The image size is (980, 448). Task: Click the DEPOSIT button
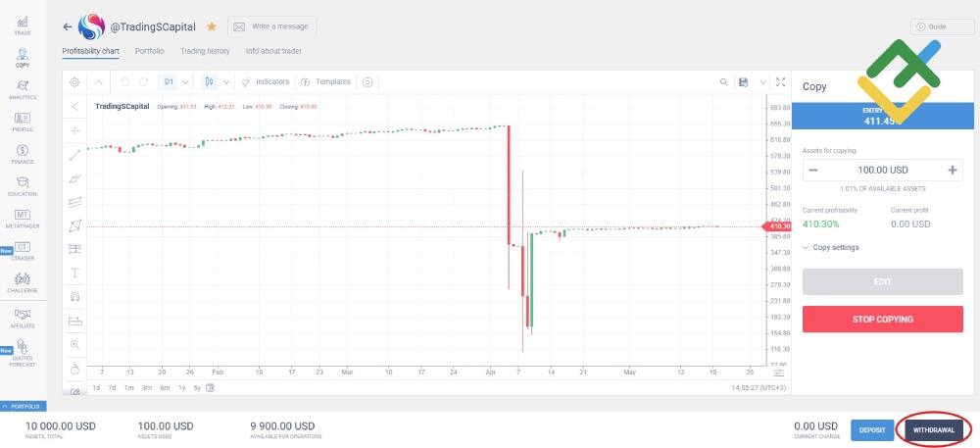872,430
